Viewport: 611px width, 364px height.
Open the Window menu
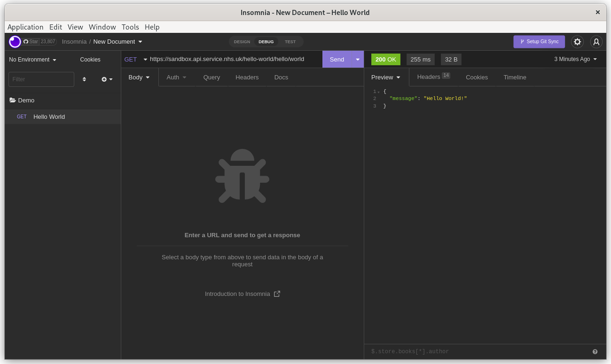102,27
